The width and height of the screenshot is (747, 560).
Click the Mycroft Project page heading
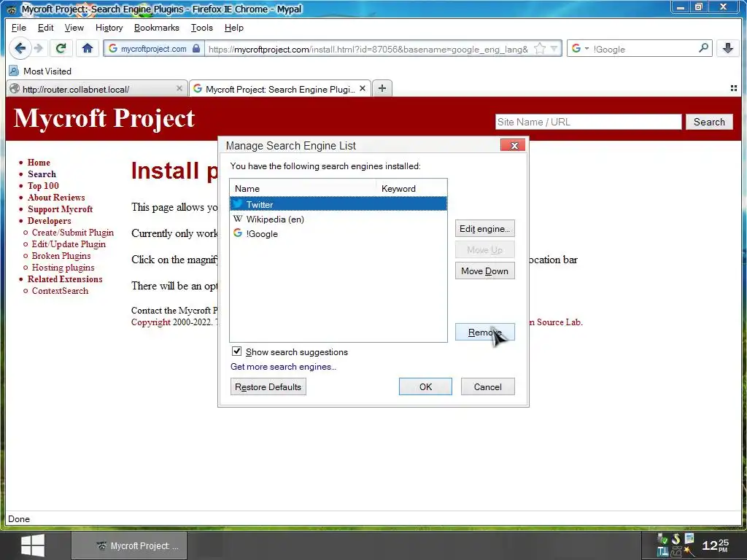pyautogui.click(x=104, y=119)
